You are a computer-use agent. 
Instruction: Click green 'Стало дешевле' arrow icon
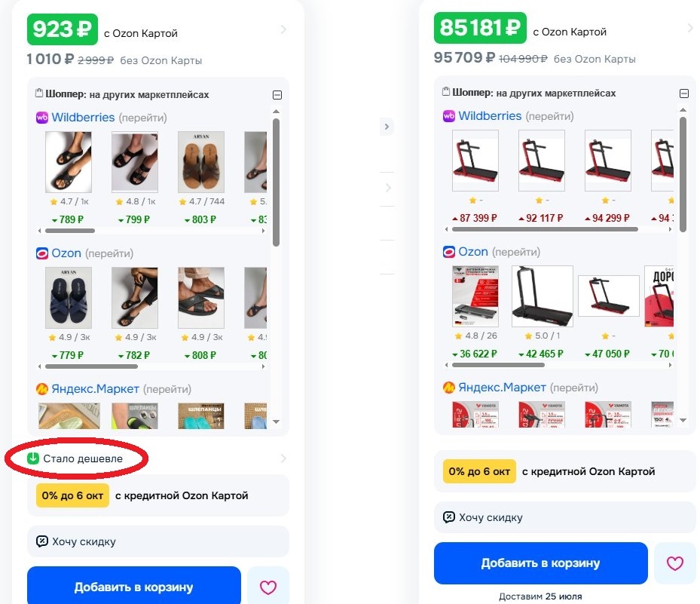33,458
